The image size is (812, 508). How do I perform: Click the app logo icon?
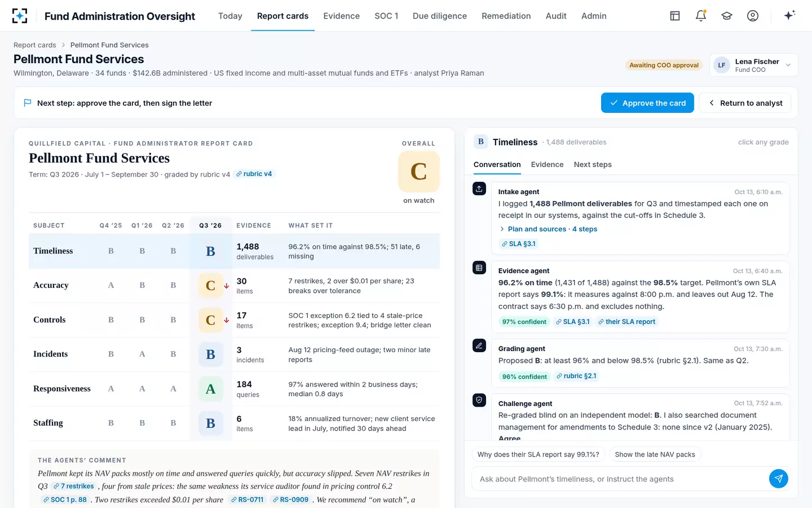20,16
